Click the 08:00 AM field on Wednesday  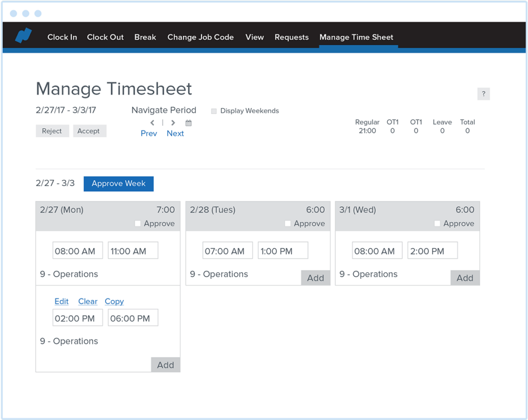click(x=377, y=250)
